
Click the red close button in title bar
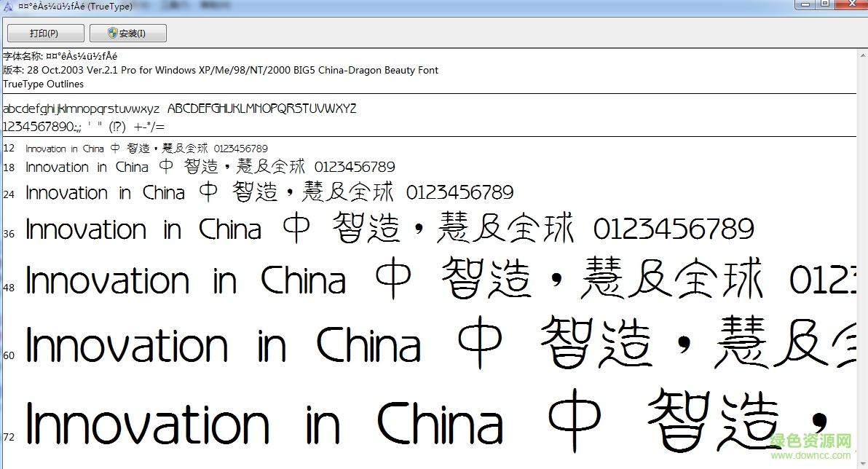pos(851,6)
